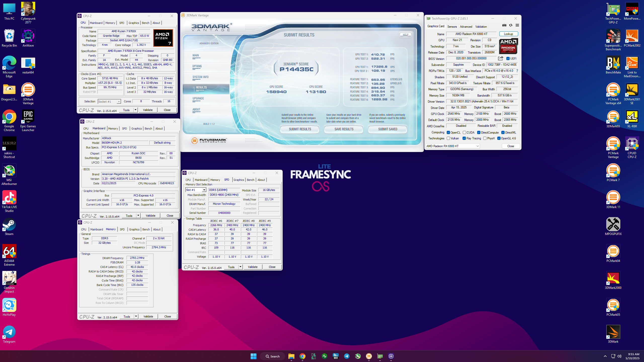Click the GPU-Z screenshot camera icon
This screenshot has width=644, height=362.
(504, 25)
